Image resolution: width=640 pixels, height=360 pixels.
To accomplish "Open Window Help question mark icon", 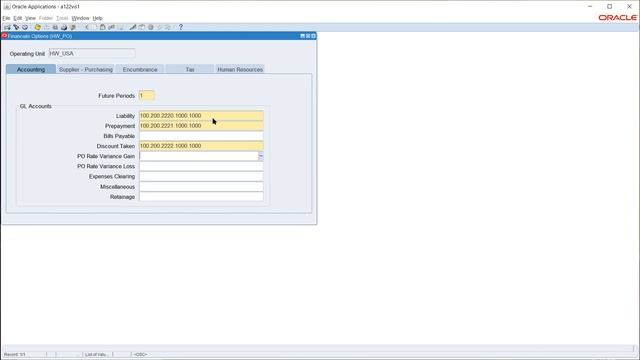I will pos(181,27).
